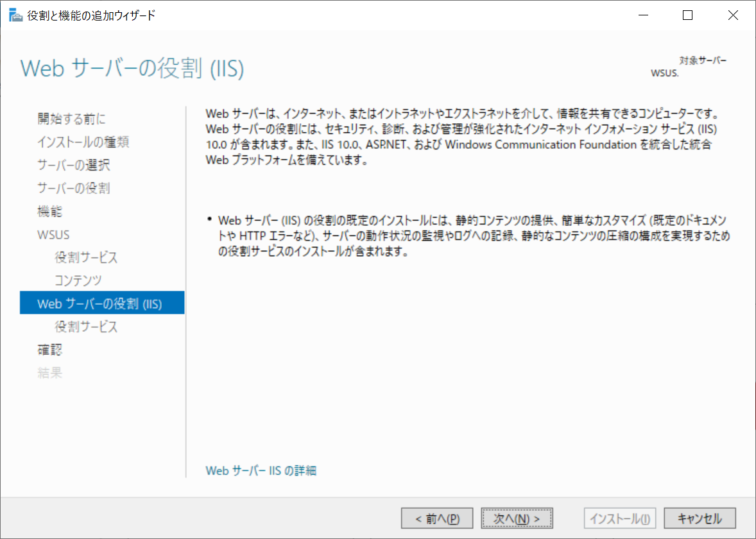Cancel the wizard with キャンセル

[x=700, y=518]
